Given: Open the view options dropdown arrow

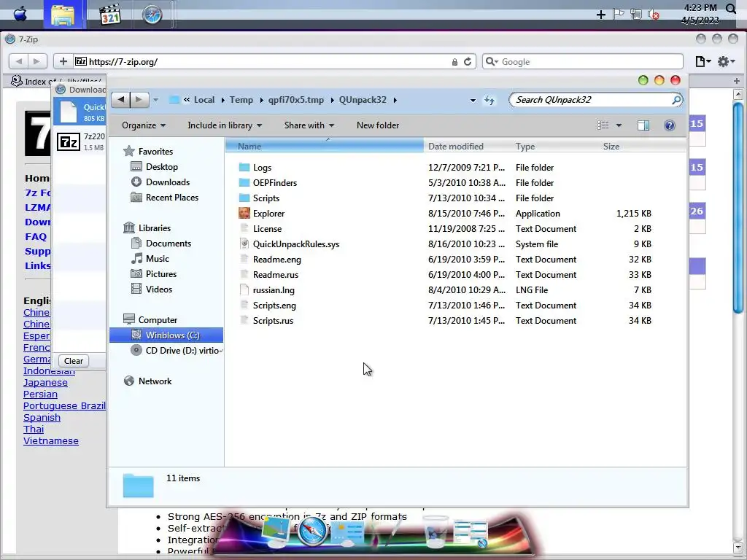Looking at the screenshot, I should pos(619,125).
